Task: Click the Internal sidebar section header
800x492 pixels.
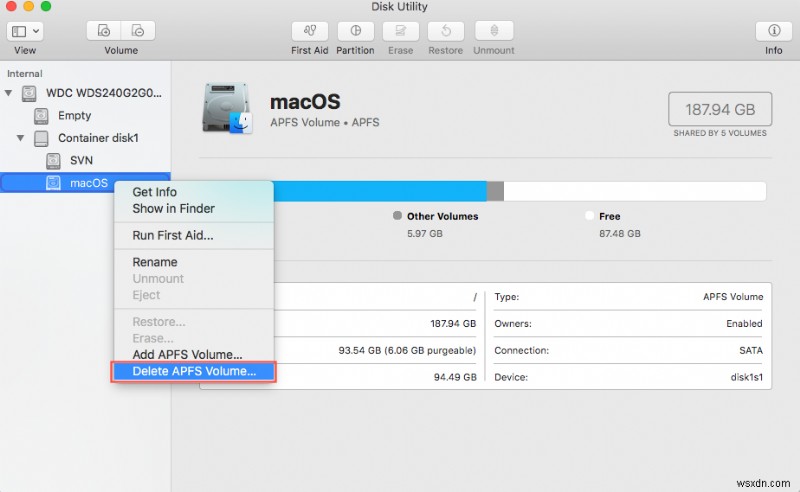Action: [24, 73]
